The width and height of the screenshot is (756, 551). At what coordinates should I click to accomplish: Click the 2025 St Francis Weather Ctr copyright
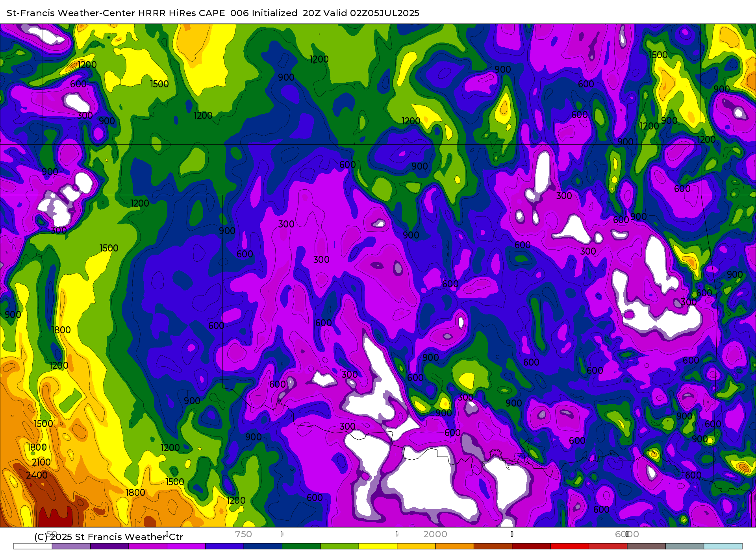coord(108,537)
